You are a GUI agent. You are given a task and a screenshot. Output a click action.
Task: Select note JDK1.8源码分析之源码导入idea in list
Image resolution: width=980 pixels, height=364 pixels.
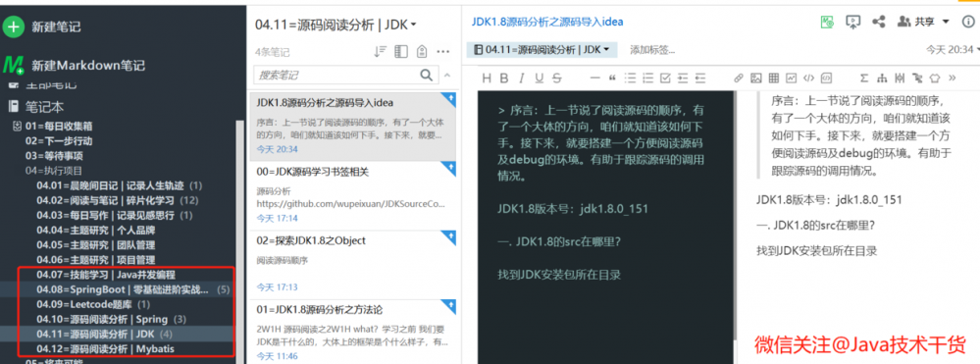(352, 127)
